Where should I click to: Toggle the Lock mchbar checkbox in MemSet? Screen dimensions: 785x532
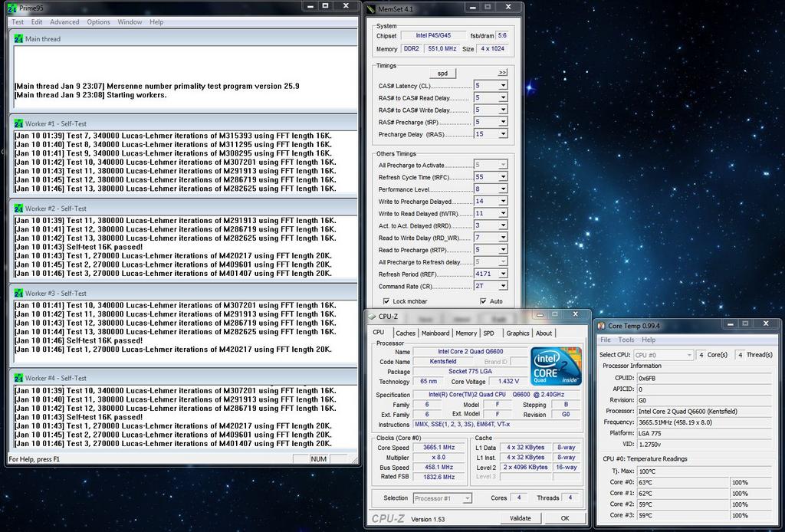click(386, 301)
